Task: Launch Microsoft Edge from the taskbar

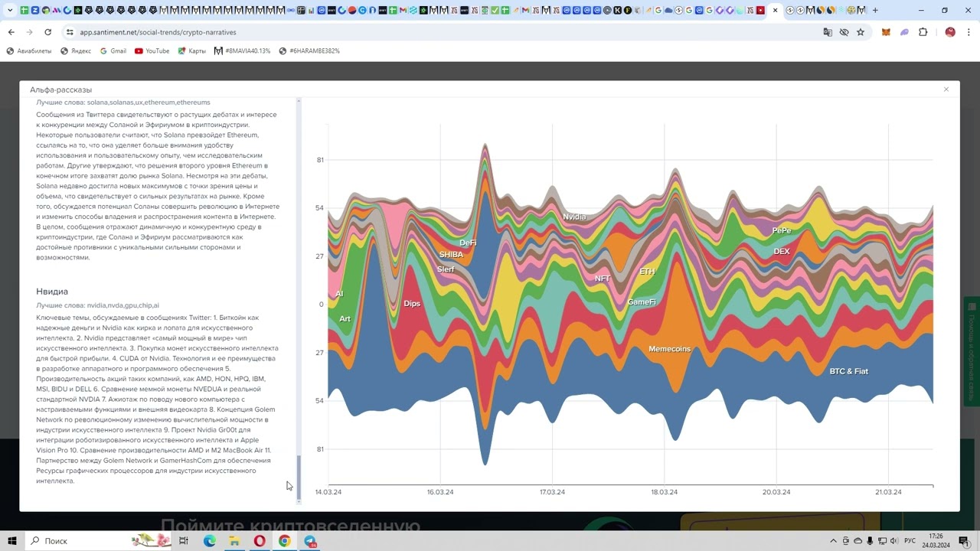Action: coord(209,541)
